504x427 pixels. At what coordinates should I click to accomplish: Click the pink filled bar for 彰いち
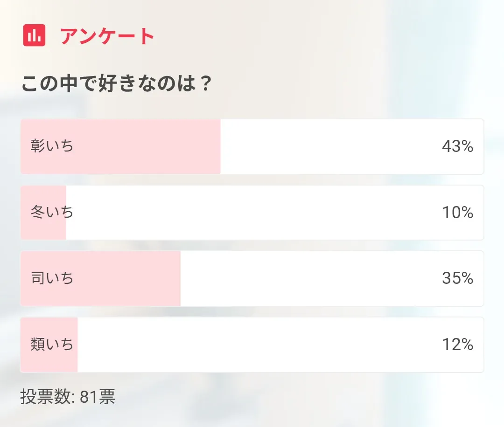(x=149, y=146)
